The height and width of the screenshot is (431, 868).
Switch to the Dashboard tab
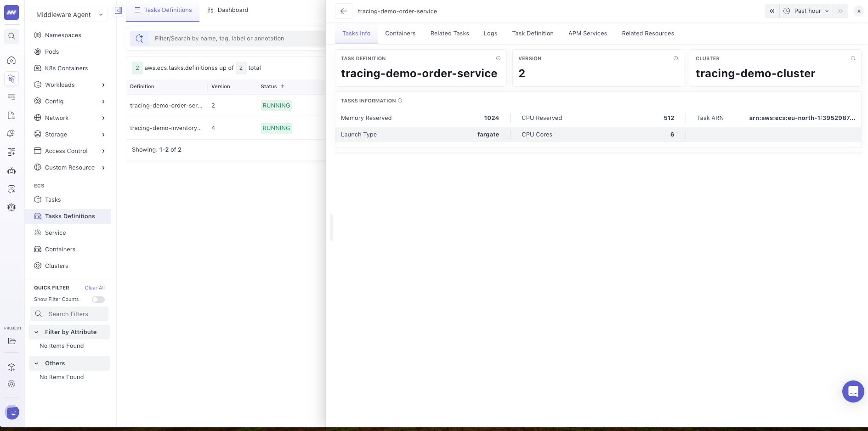pyautogui.click(x=228, y=10)
